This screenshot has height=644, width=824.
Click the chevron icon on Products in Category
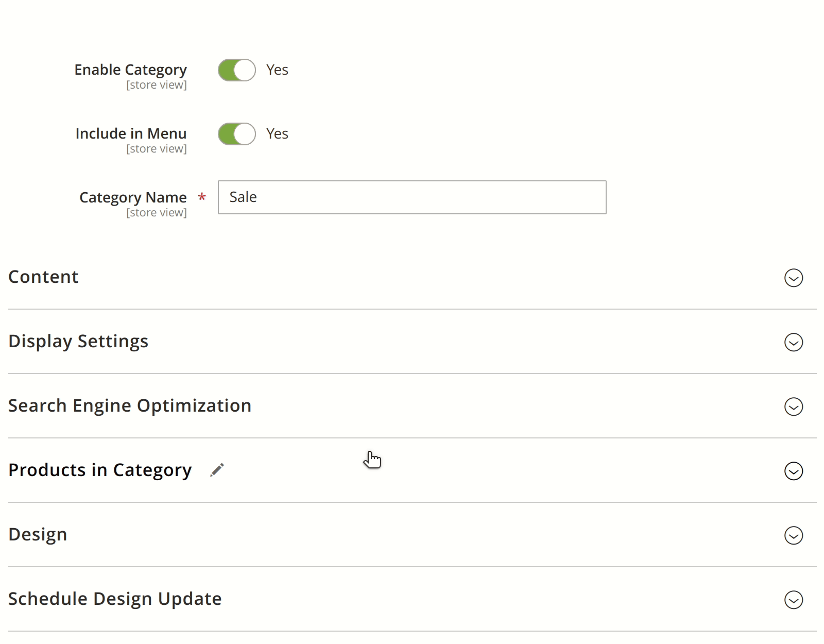point(793,471)
